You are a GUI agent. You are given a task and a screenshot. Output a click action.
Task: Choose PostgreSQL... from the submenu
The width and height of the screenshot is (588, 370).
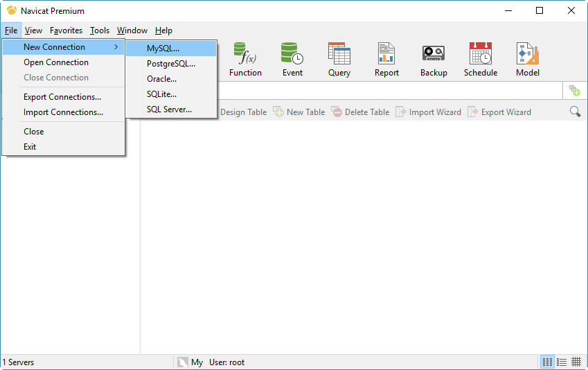point(171,64)
